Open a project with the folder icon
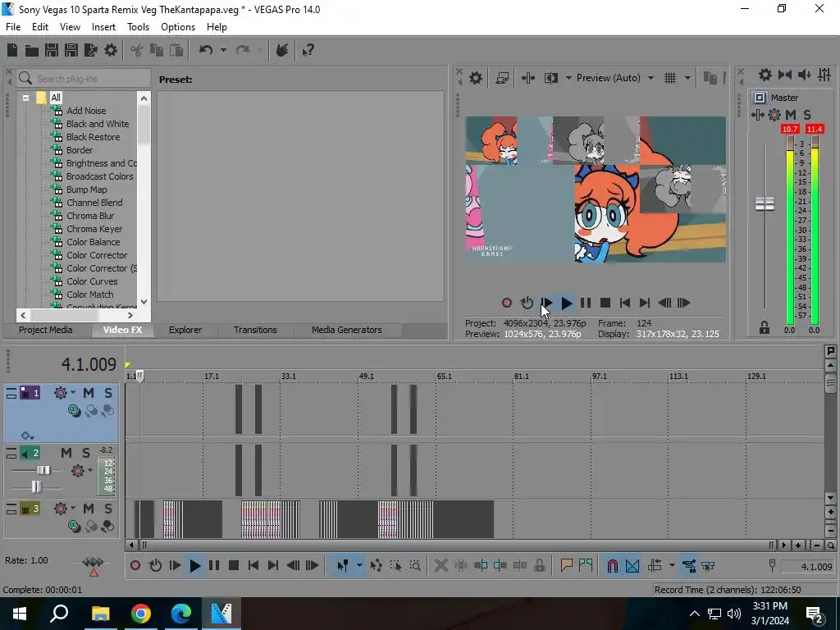 tap(32, 50)
